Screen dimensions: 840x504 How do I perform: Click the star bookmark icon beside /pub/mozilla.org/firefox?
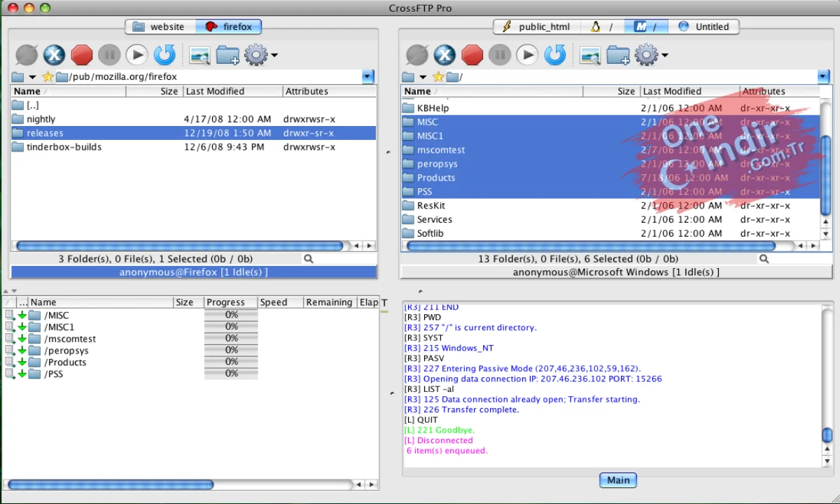[48, 77]
